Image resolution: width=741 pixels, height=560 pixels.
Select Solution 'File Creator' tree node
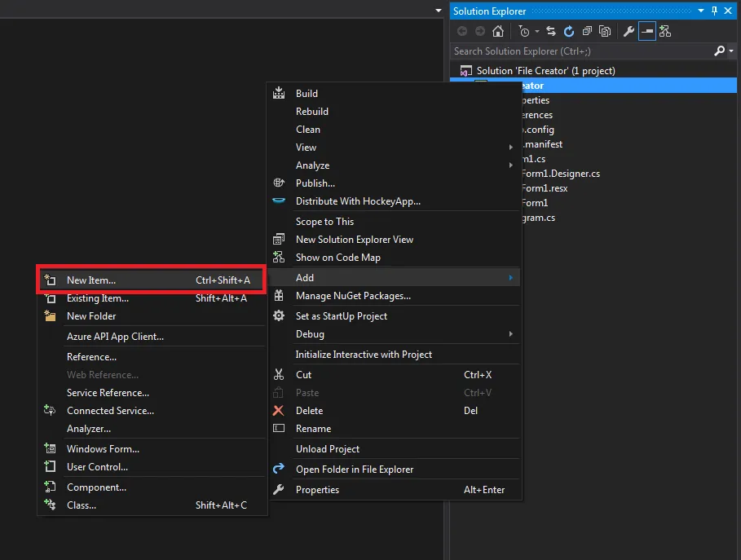click(545, 71)
